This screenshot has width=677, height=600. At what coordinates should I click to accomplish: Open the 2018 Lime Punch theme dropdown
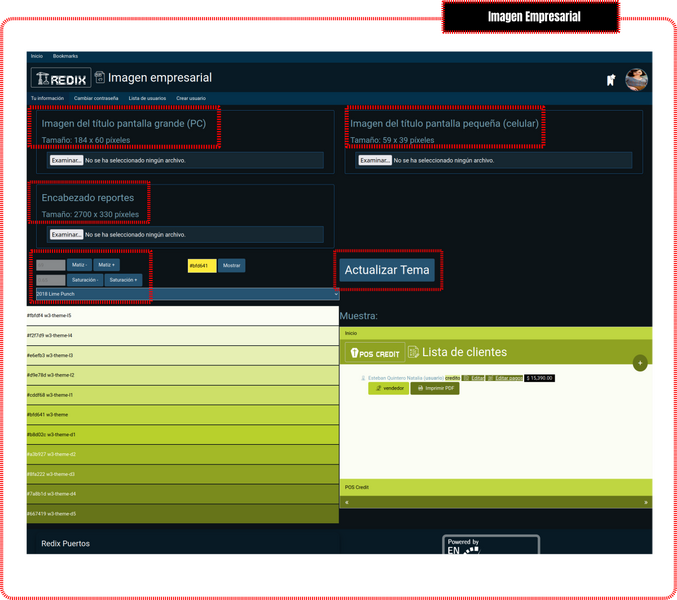pyautogui.click(x=183, y=294)
